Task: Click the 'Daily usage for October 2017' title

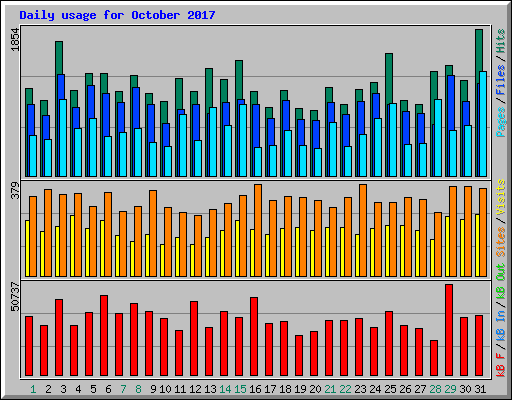Action: click(x=117, y=15)
